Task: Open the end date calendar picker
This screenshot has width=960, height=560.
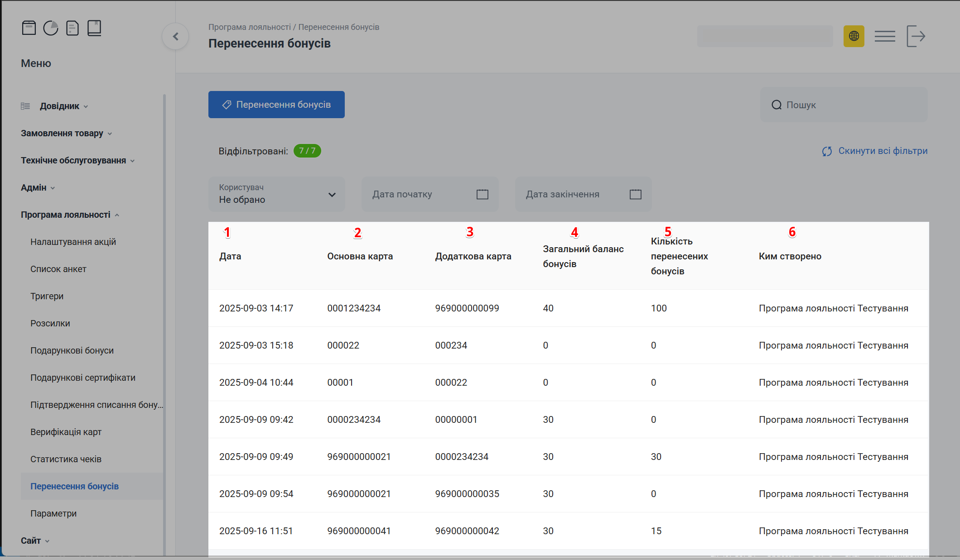Action: (635, 194)
